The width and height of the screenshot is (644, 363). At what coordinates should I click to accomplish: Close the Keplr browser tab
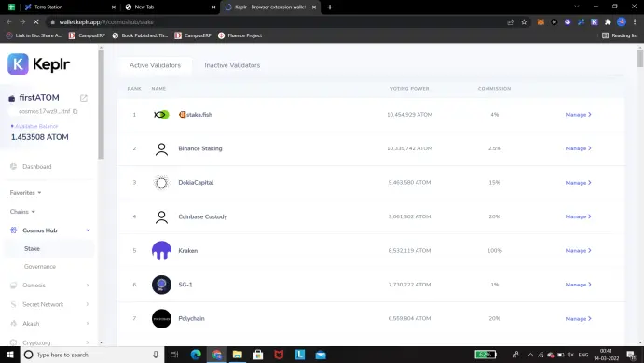coord(314,7)
